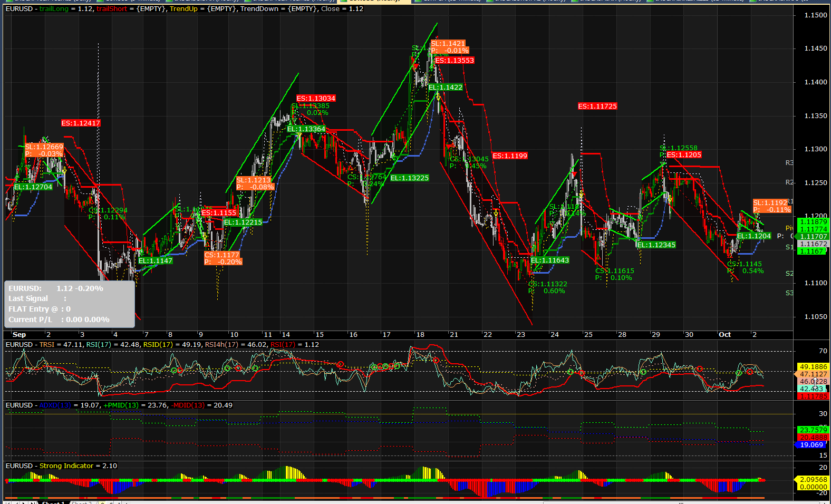Click the SL:1.1213 stop label
The image size is (831, 504).
pyautogui.click(x=254, y=180)
